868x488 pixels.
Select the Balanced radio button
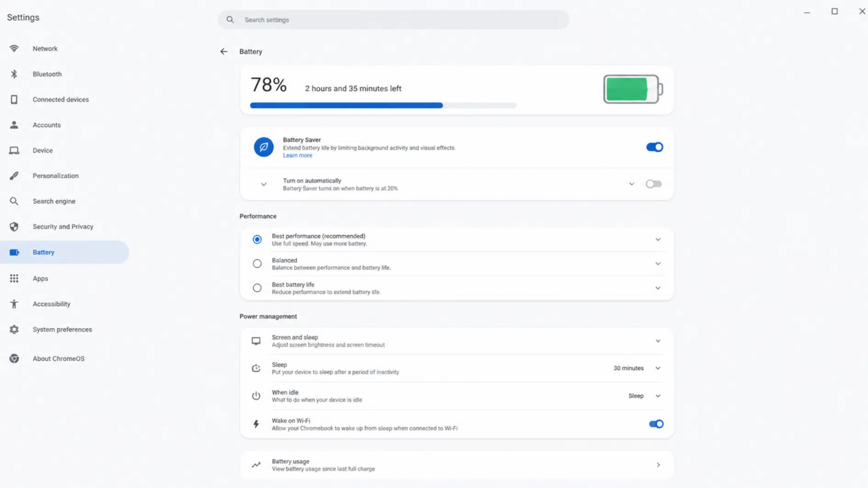[257, 264]
